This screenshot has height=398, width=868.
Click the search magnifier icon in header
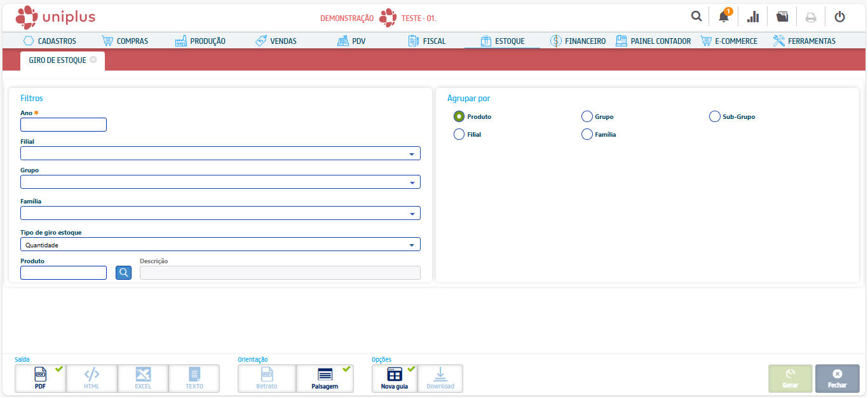click(x=696, y=17)
